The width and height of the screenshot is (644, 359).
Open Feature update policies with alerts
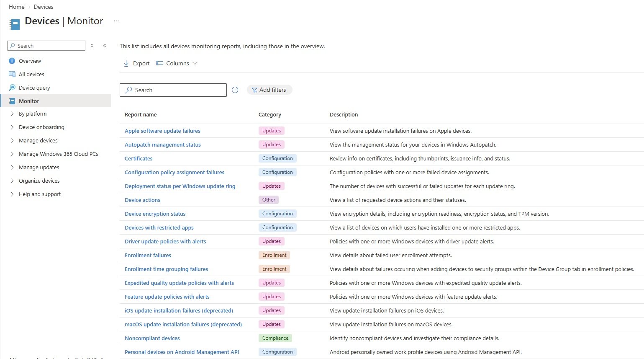tap(167, 297)
